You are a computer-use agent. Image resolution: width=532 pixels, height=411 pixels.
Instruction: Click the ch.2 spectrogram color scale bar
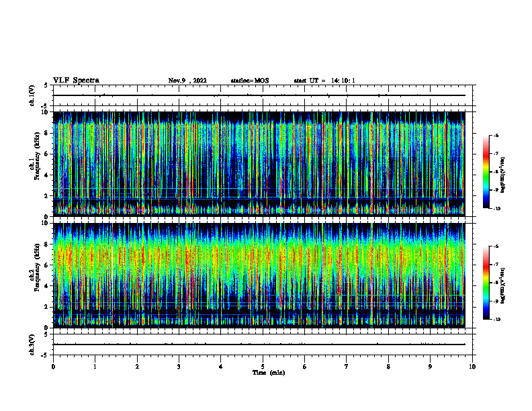click(486, 283)
